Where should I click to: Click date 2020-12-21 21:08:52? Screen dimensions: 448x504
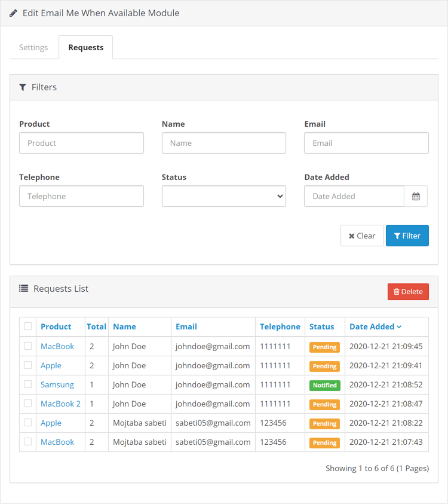tap(386, 385)
